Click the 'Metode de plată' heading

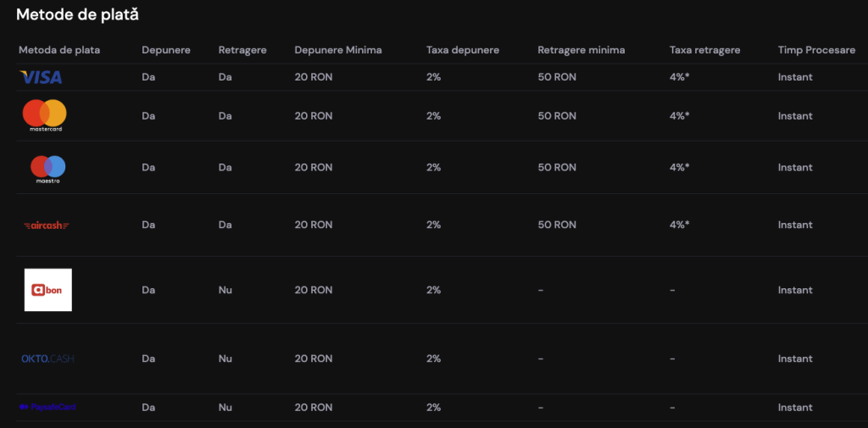click(x=77, y=15)
